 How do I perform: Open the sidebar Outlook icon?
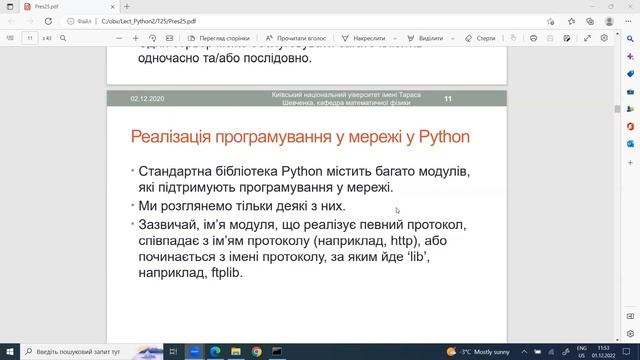pos(630,144)
